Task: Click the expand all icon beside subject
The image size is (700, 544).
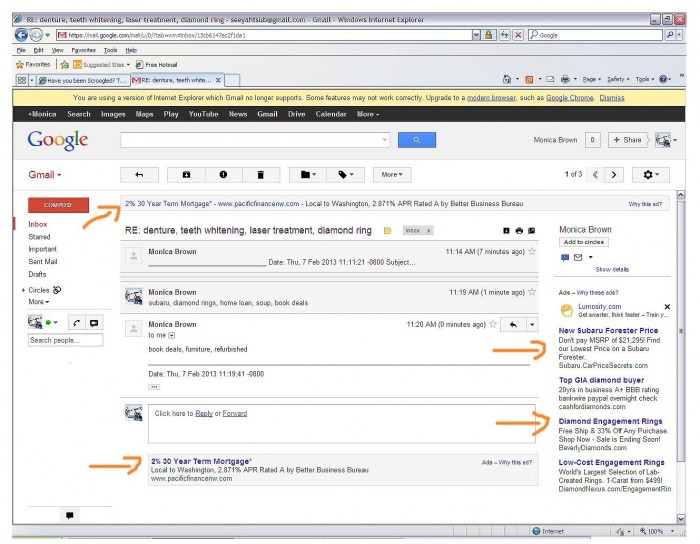Action: [506, 231]
